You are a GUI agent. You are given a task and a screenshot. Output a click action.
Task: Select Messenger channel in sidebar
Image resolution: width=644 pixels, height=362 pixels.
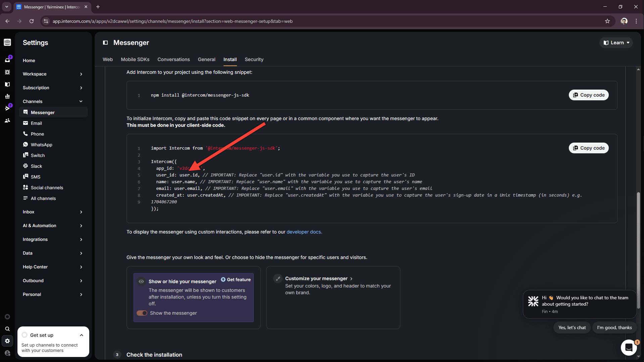pyautogui.click(x=53, y=112)
